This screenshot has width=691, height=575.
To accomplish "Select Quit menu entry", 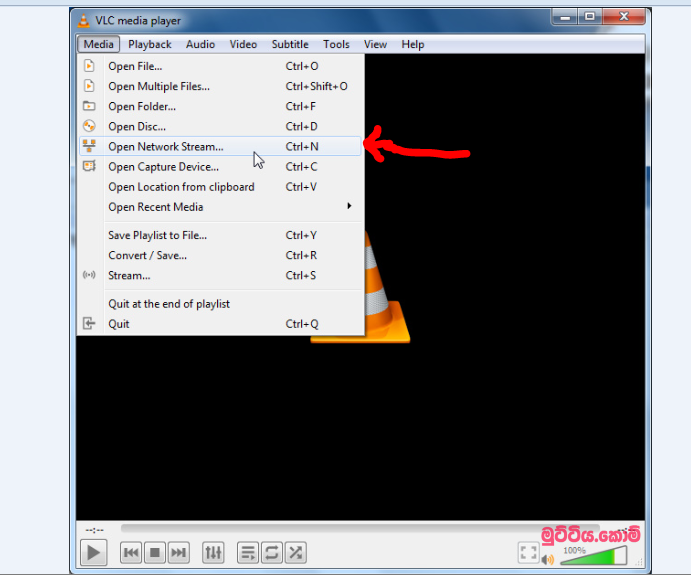I will pyautogui.click(x=220, y=324).
